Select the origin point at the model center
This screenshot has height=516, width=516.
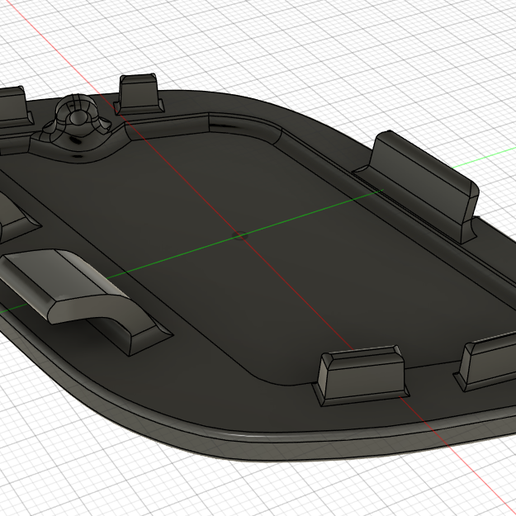click(x=240, y=236)
